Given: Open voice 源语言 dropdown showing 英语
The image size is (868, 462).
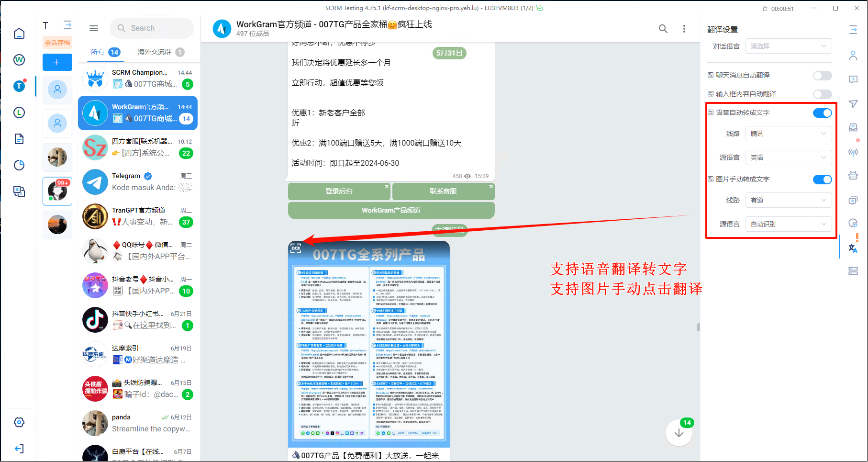Looking at the screenshot, I should 789,158.
